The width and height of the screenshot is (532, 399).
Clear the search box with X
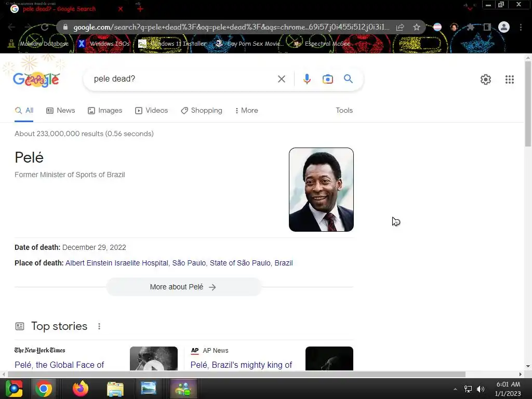[281, 79]
